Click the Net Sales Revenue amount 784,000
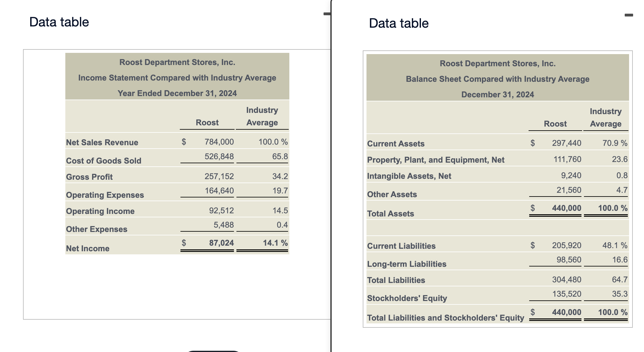644x352 pixels. (219, 142)
